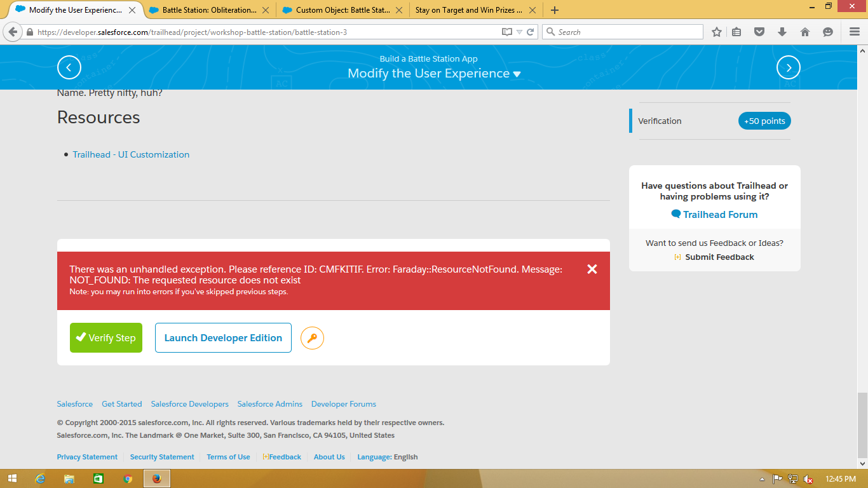Change the Language: English setting
The width and height of the screenshot is (868, 488).
pyautogui.click(x=388, y=457)
